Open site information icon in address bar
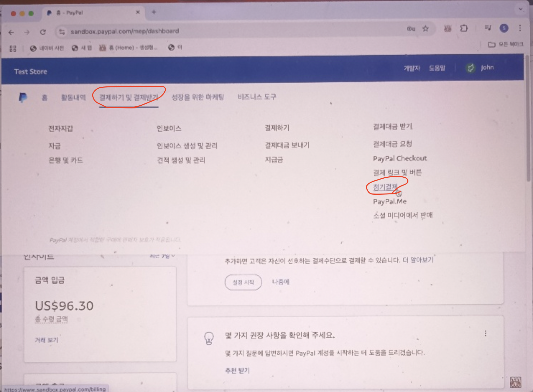 coord(62,32)
